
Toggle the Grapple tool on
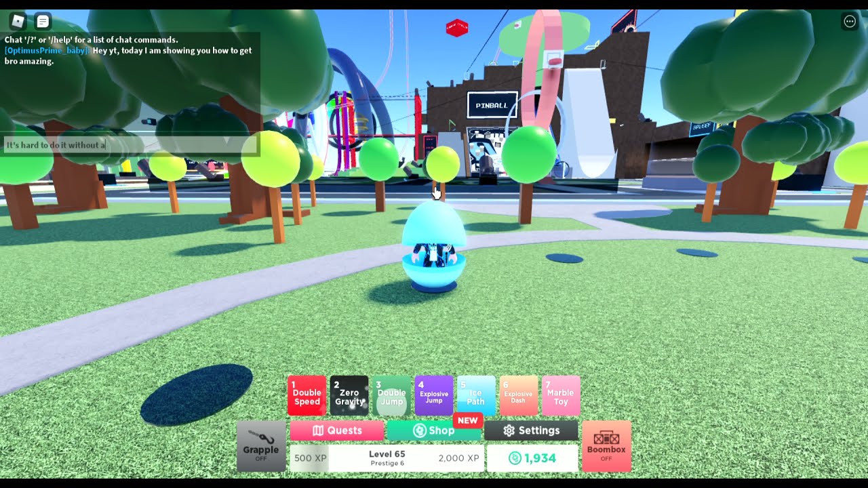point(261,446)
